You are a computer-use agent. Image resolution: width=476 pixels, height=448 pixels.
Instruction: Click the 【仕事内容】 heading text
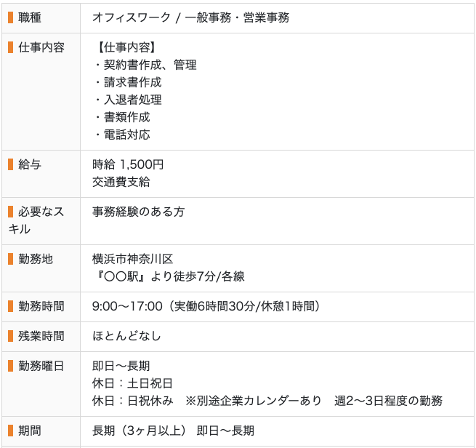pos(126,47)
